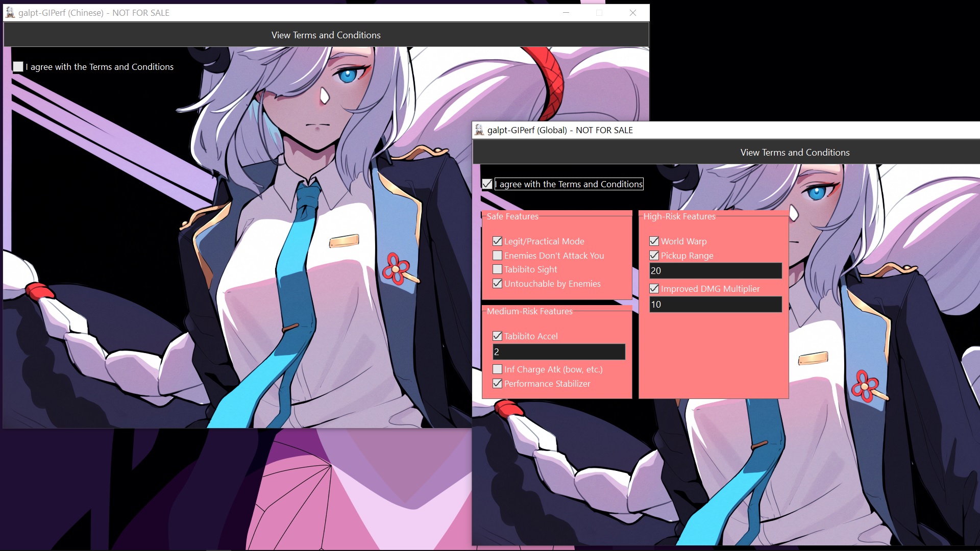Open View Terms and Conditions (Global)
This screenshot has width=980, height=551.
[x=794, y=152]
